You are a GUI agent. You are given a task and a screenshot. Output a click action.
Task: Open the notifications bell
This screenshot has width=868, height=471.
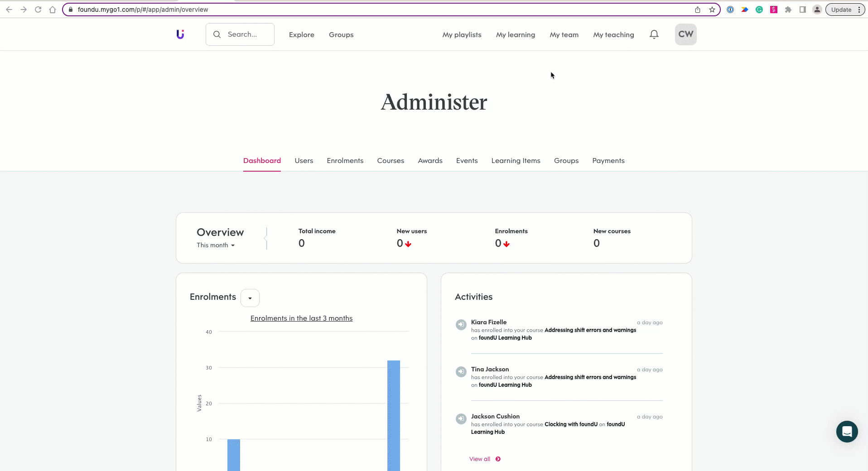pos(654,34)
